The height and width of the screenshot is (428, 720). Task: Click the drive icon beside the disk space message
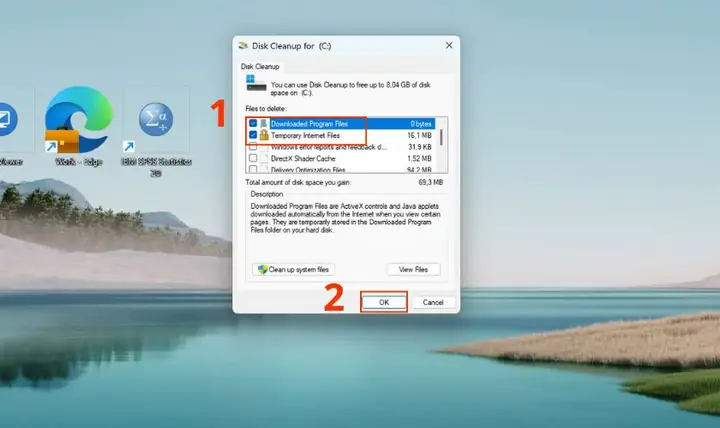pyautogui.click(x=256, y=83)
